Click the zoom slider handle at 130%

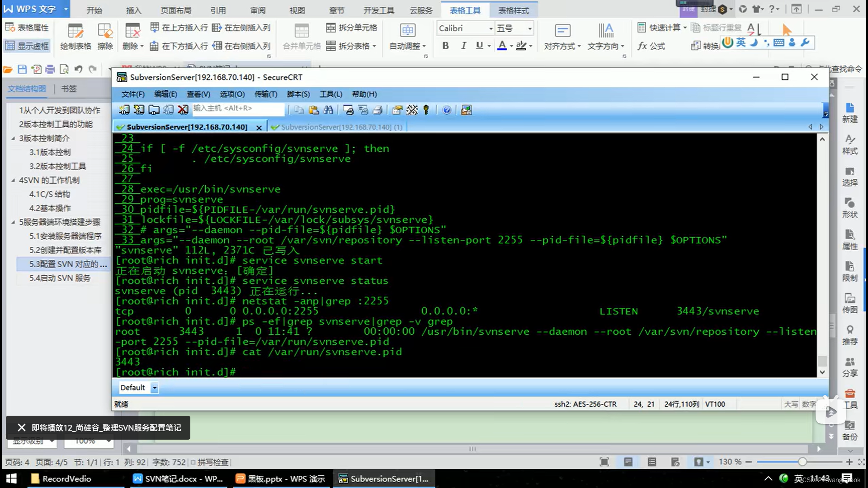pyautogui.click(x=802, y=462)
